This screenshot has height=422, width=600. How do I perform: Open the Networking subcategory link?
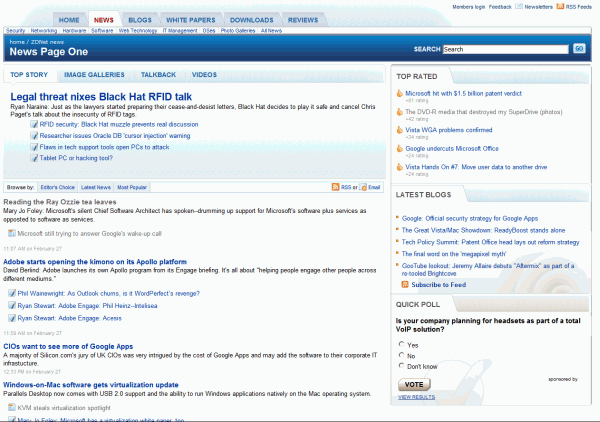tap(44, 31)
